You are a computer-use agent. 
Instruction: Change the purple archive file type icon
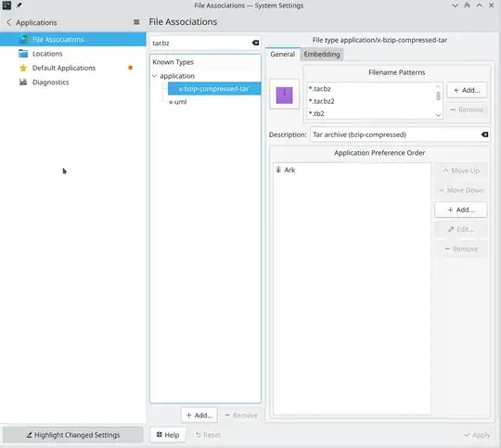[285, 95]
